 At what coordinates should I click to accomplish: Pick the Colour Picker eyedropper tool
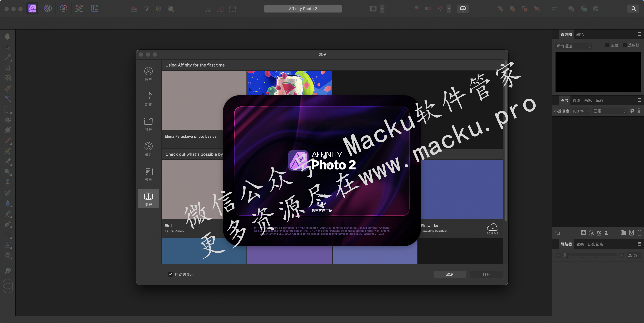(7, 57)
